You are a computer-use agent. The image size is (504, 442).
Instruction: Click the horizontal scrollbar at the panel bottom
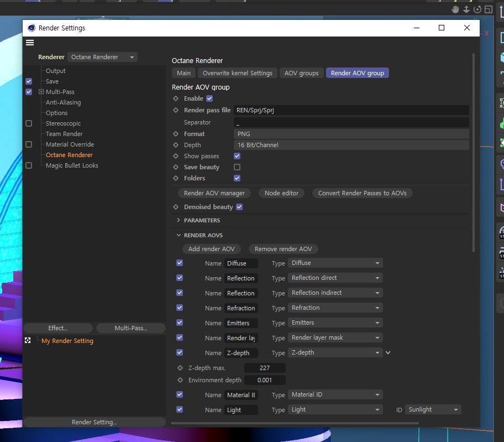[x=295, y=423]
